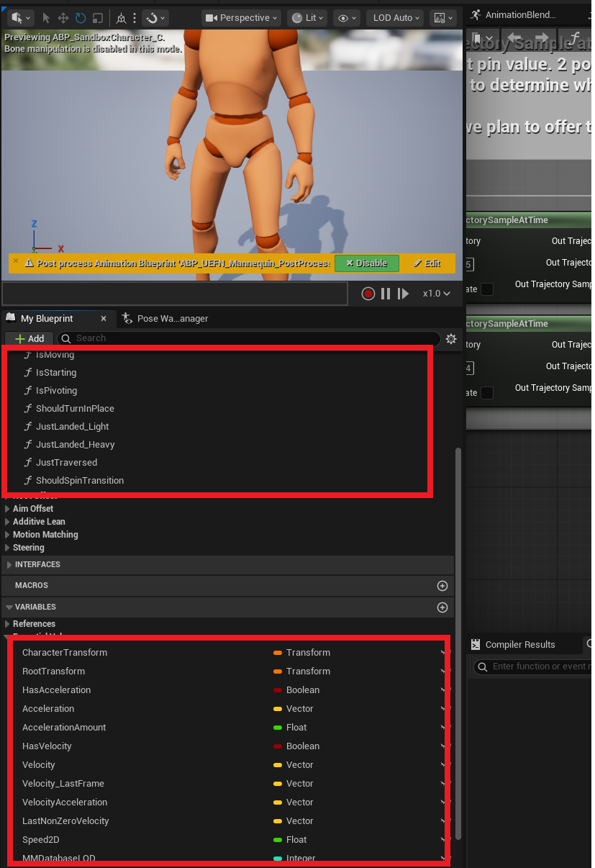Open the Lit view mode dropdown
The image size is (595, 868).
306,18
